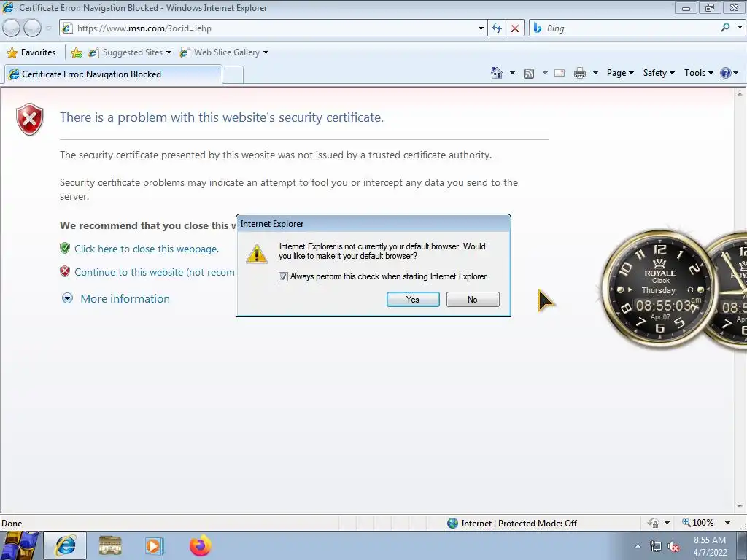
Task: Open Internet Explorer from the taskbar
Action: 65,545
